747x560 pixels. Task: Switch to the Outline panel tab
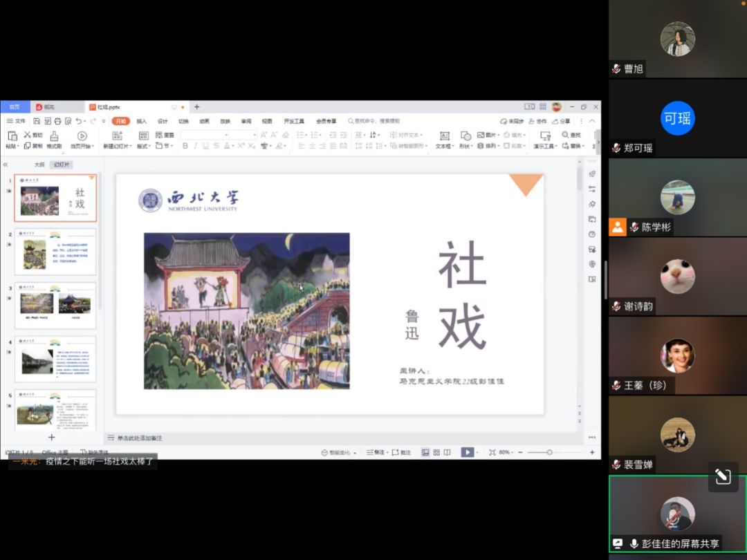(39, 165)
